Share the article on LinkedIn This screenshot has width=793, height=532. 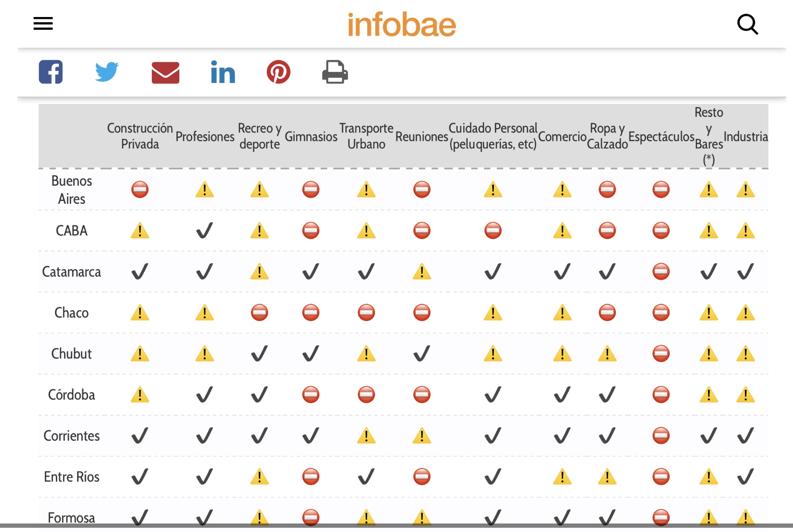pyautogui.click(x=223, y=72)
